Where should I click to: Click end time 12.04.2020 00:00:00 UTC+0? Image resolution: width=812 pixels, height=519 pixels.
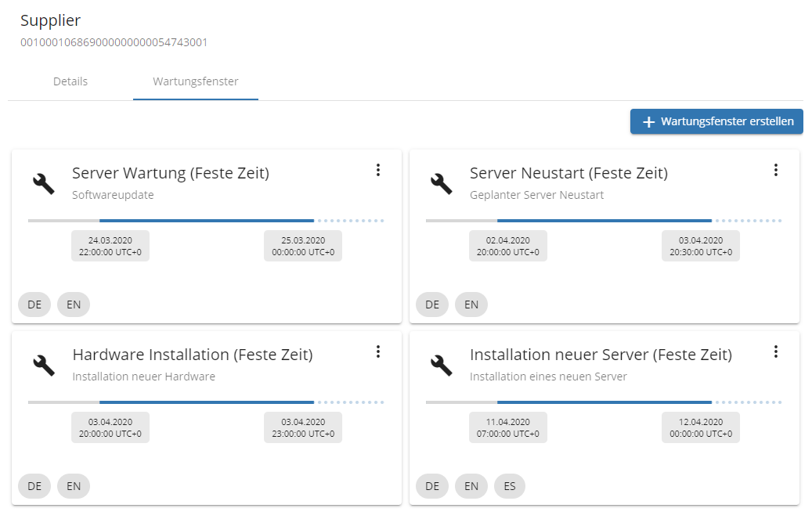(701, 427)
